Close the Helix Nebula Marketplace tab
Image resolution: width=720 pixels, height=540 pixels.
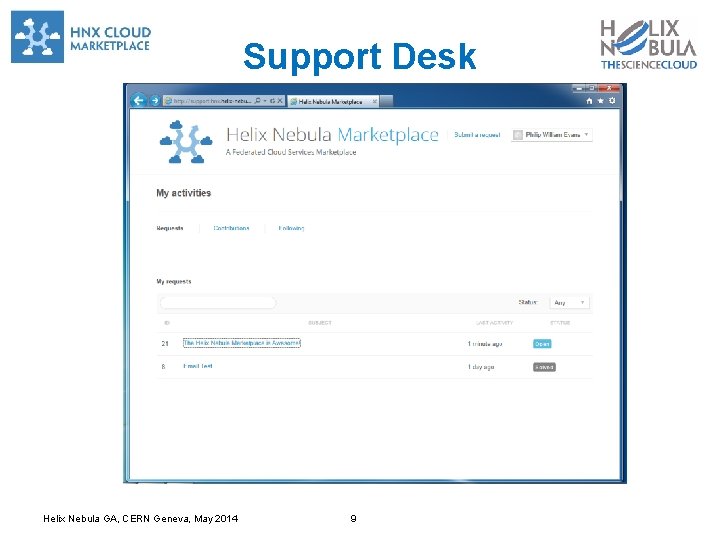coord(375,101)
